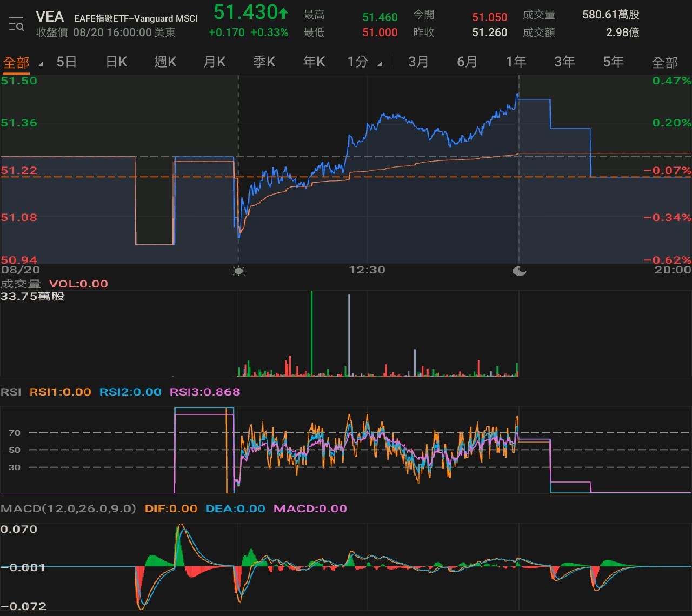Open the 週K weekly candlestick tab
This screenshot has width=692, height=616.
pos(165,62)
